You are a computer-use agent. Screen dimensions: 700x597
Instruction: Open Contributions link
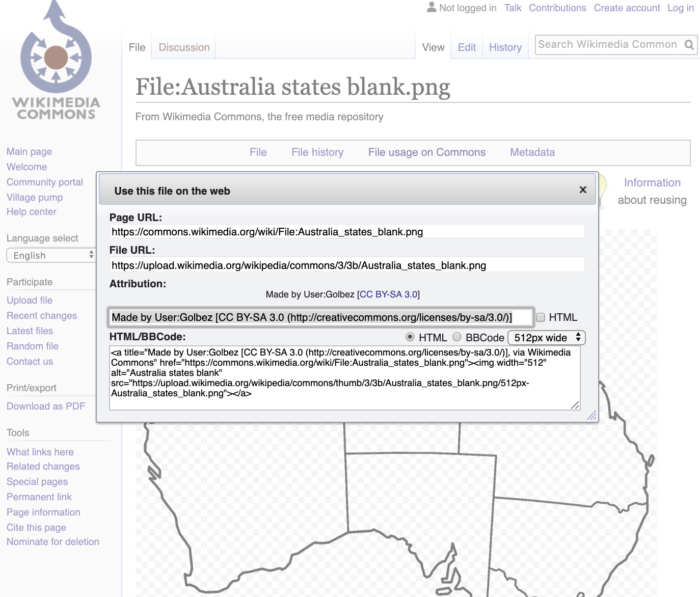pos(557,8)
